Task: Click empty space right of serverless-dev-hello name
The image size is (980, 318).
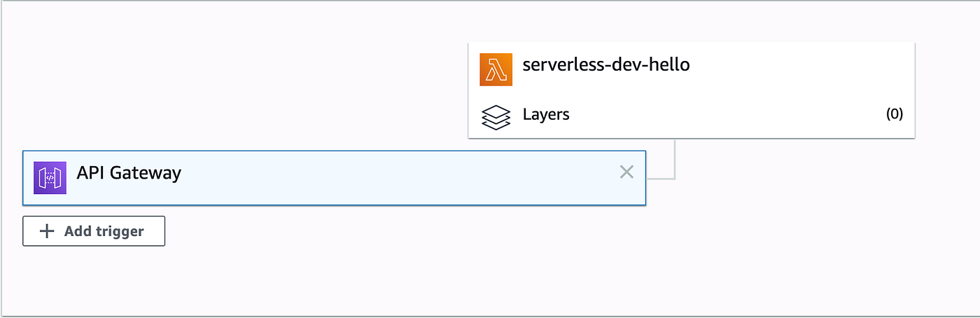Action: [798, 66]
